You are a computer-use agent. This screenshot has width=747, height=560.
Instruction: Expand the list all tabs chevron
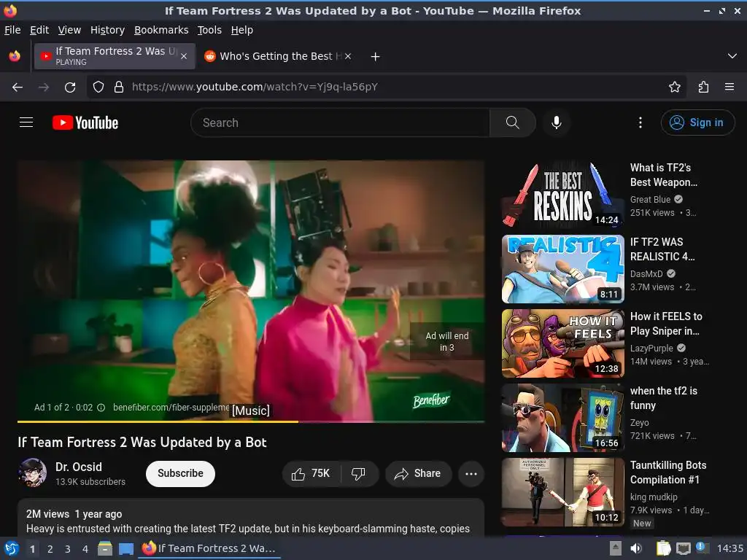coord(732,56)
